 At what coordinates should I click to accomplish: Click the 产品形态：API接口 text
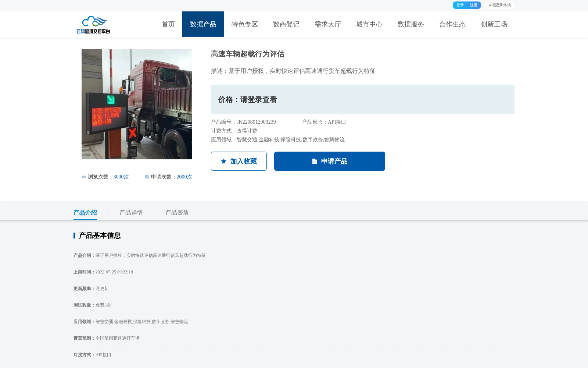[324, 122]
